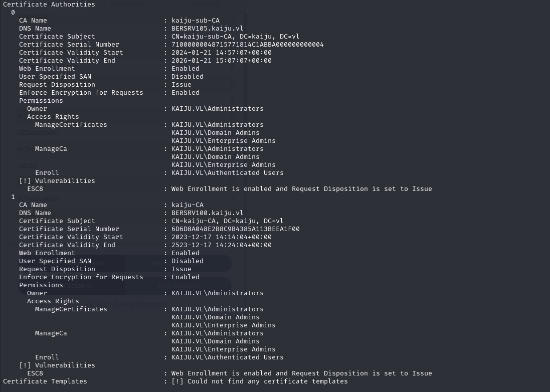Click the kaiju-CA name value
550x392 pixels.
tap(187, 205)
